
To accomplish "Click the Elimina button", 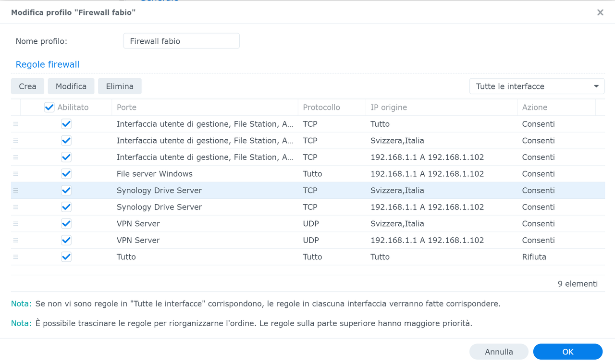I will click(120, 86).
